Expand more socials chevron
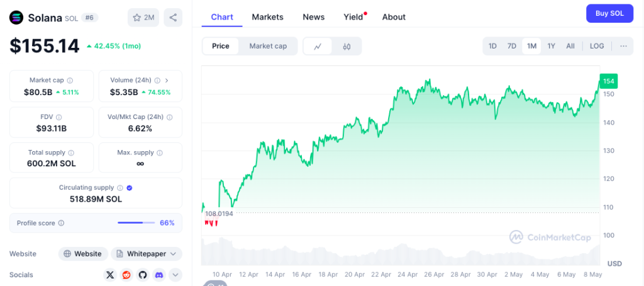Image resolution: width=644 pixels, height=286 pixels. (175, 275)
